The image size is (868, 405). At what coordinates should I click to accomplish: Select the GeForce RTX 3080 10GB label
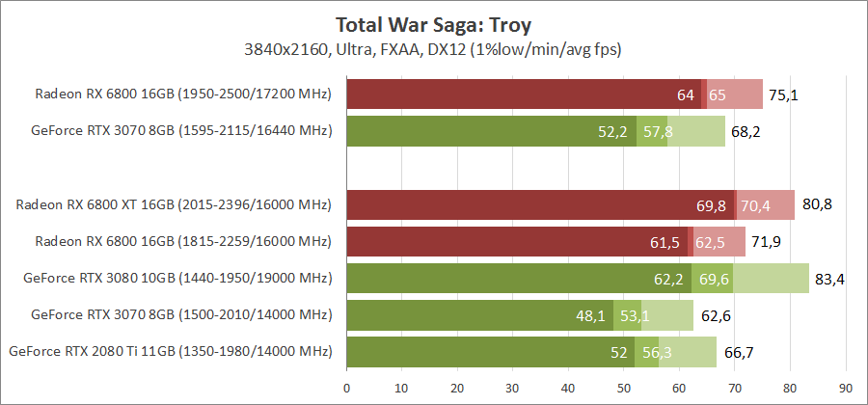pyautogui.click(x=177, y=279)
